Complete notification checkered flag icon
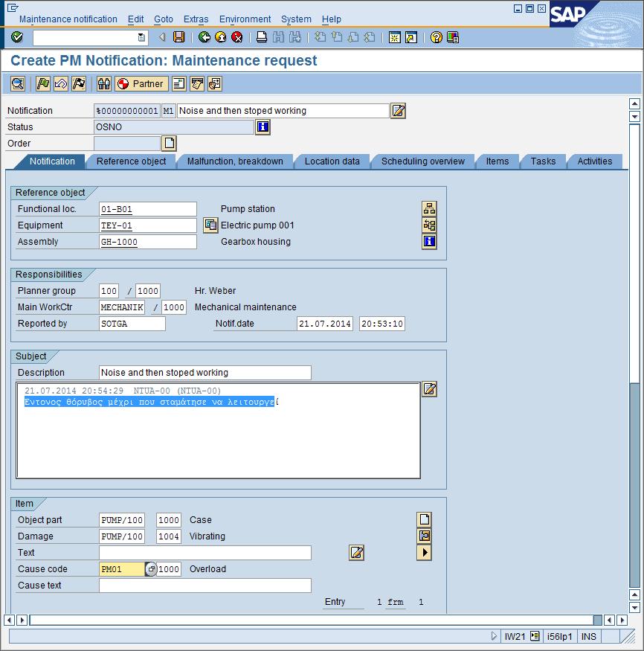The width and height of the screenshot is (644, 651). click(x=79, y=84)
